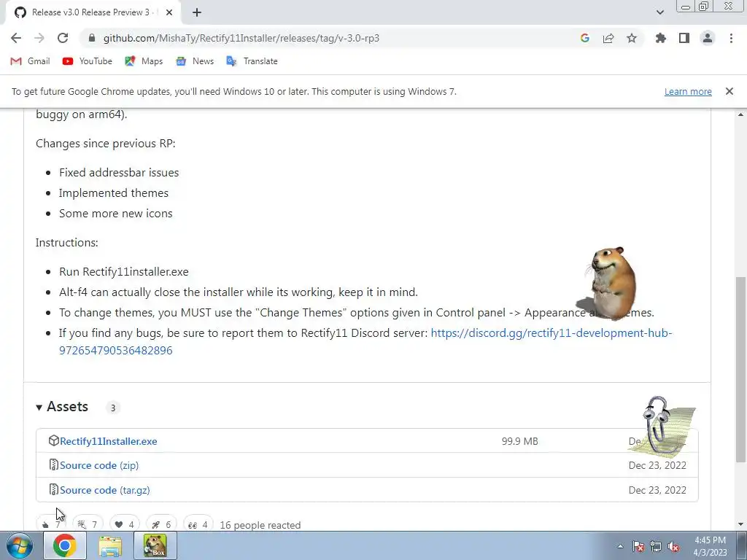This screenshot has height=560, width=747.
Task: Open the Chrome profile avatar
Action: tap(708, 38)
